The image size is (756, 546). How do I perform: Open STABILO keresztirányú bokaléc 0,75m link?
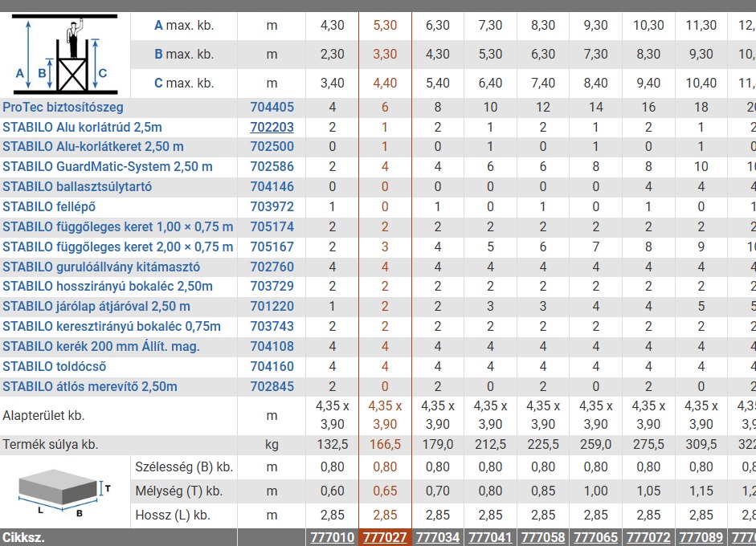click(x=112, y=326)
